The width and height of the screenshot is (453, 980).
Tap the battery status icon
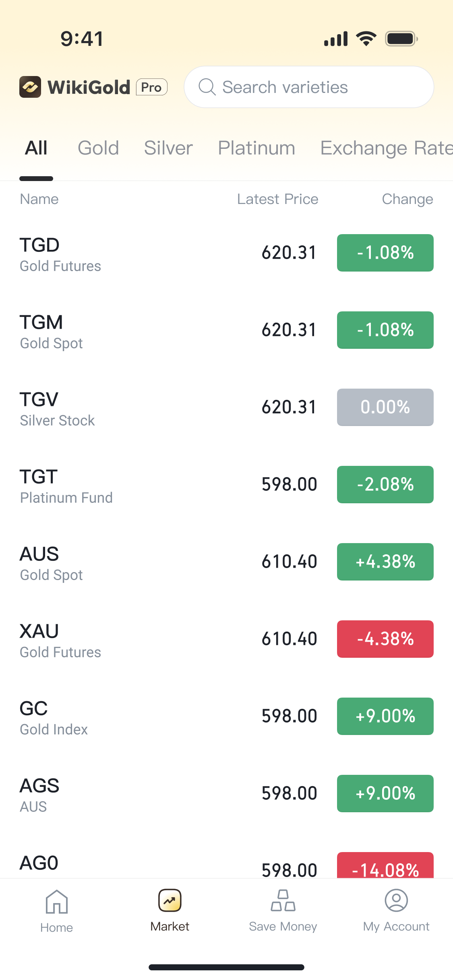pyautogui.click(x=401, y=39)
